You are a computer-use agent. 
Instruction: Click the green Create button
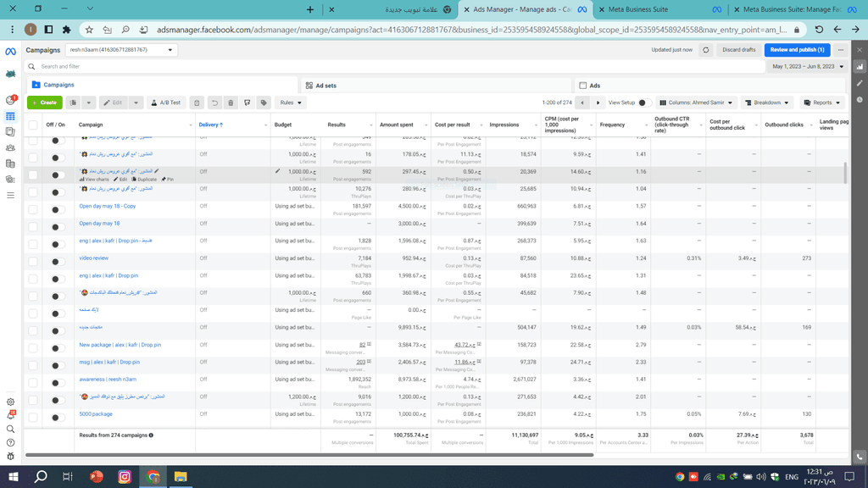[44, 103]
